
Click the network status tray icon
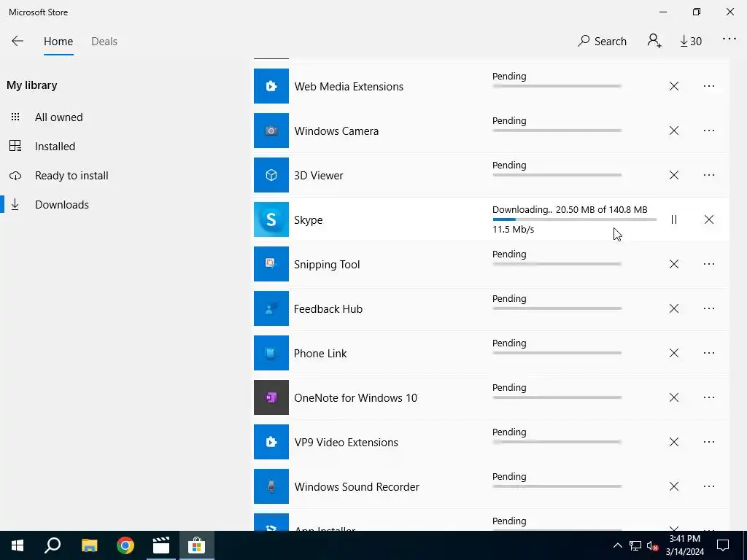pyautogui.click(x=635, y=545)
